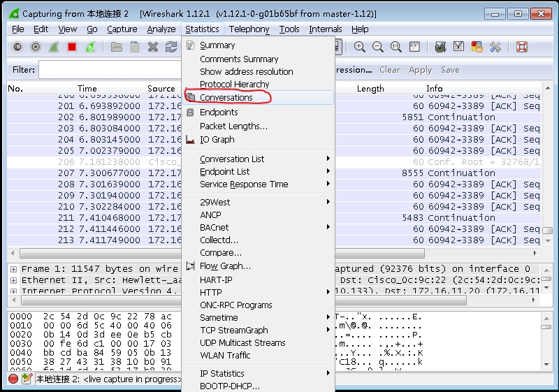This screenshot has width=559, height=392.
Task: Open the Internals menu
Action: [x=325, y=29]
